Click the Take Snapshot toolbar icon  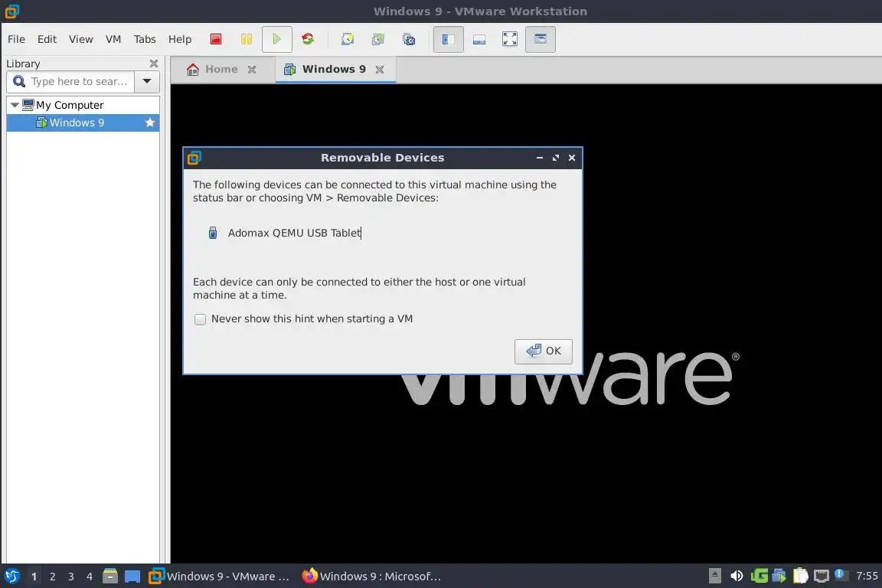pyautogui.click(x=348, y=39)
